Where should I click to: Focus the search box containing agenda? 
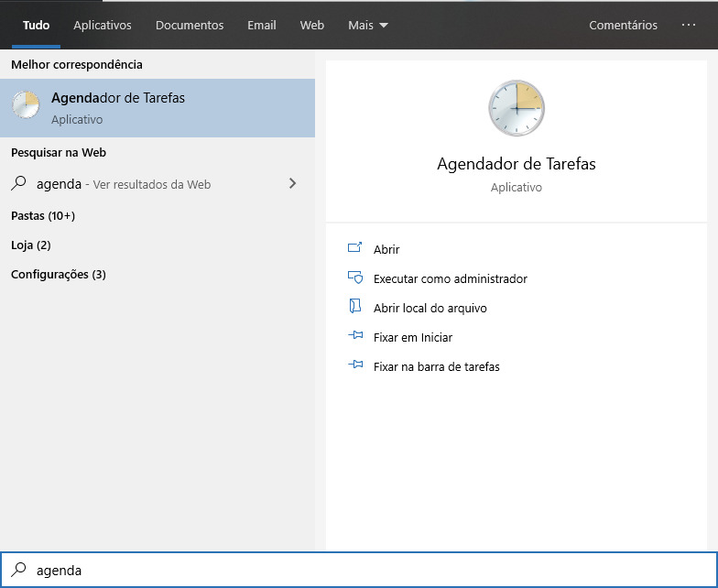click(359, 570)
